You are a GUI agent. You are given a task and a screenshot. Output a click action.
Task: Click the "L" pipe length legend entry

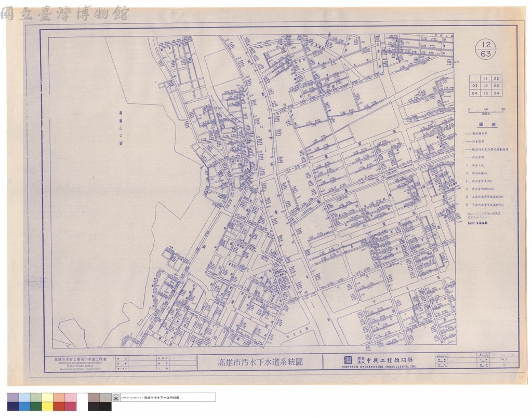click(478, 181)
